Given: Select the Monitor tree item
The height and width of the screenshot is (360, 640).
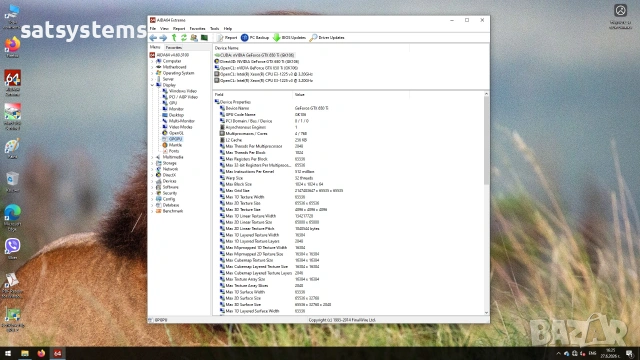Looking at the screenshot, I should [x=176, y=109].
